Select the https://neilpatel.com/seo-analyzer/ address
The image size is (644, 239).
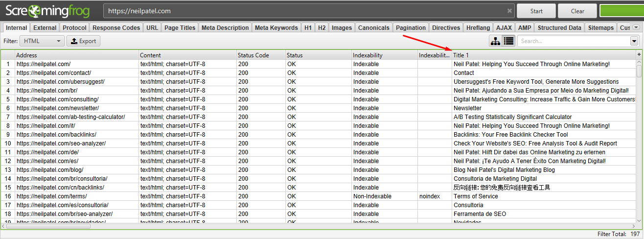click(61, 143)
